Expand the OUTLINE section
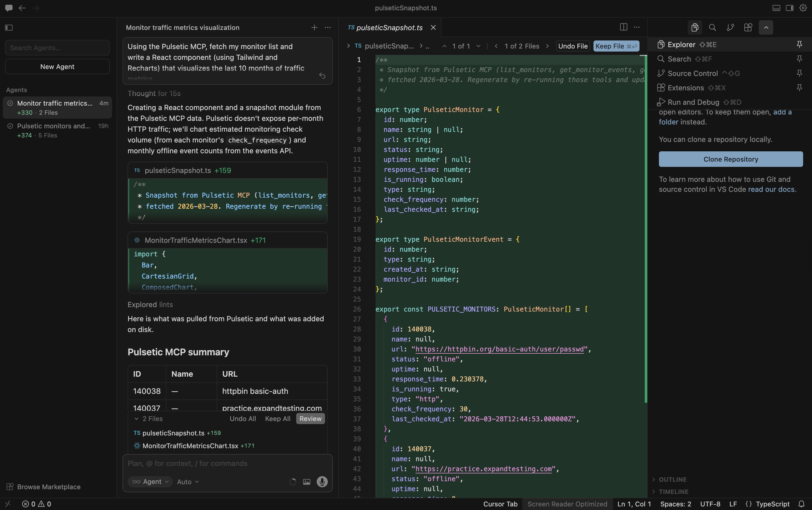Screen dimensions: 812x510 [x=673, y=479]
